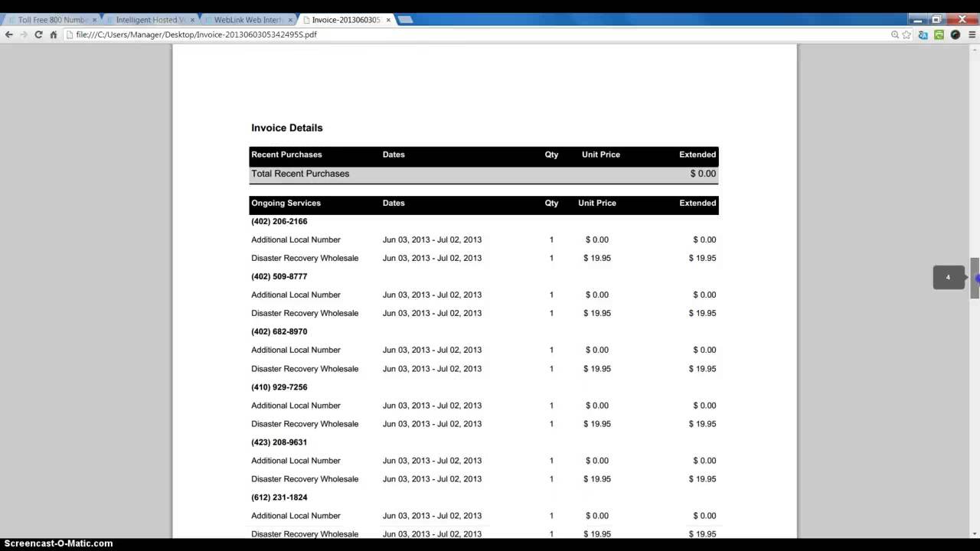Click the $ 0.00 total for recent purchases
Viewport: 980px width, 551px height.
pos(703,174)
